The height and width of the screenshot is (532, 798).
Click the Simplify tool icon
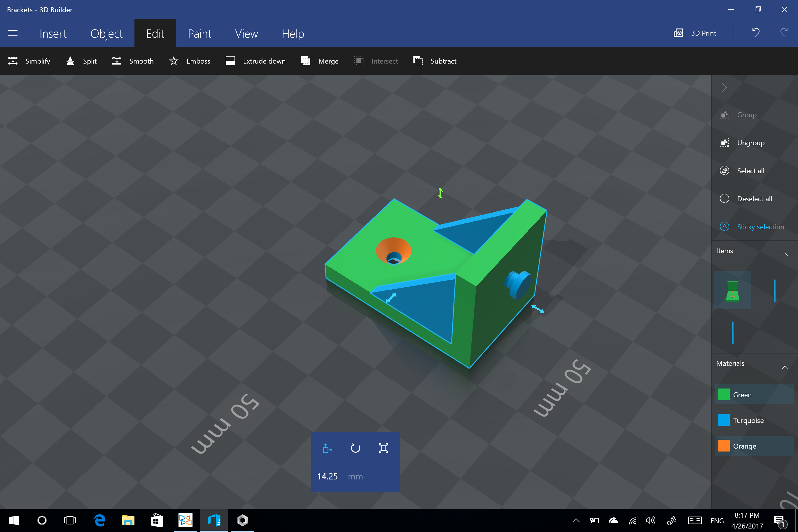[13, 61]
